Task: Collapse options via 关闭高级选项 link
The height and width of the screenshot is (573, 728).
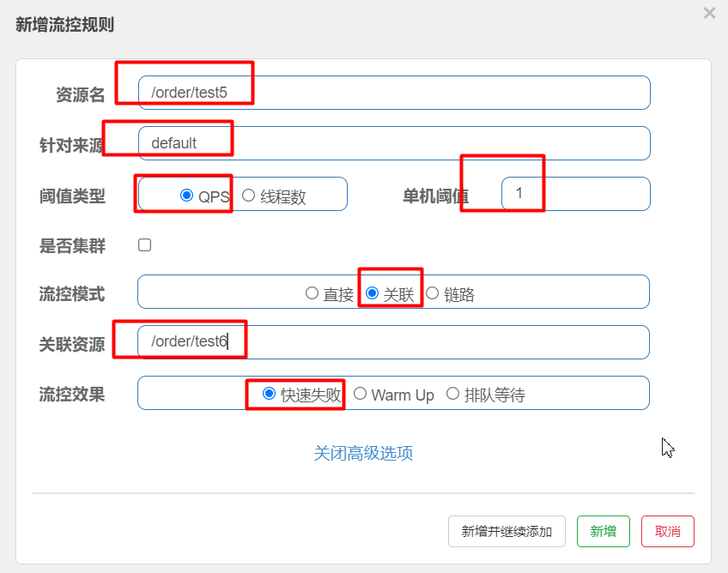Action: point(363,453)
